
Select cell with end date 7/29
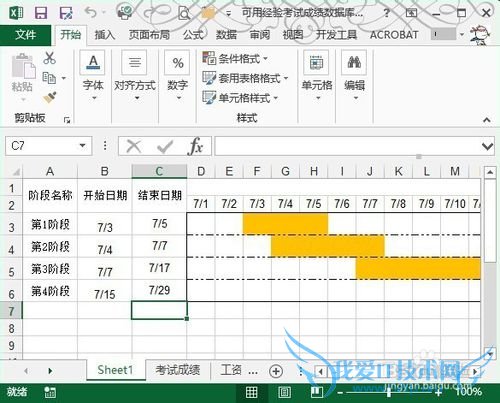coord(159,290)
